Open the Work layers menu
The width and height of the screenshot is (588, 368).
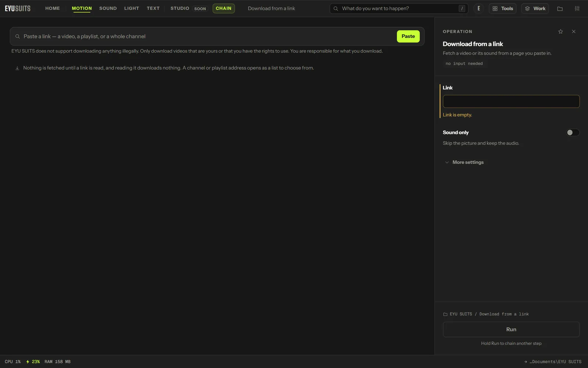pos(535,8)
